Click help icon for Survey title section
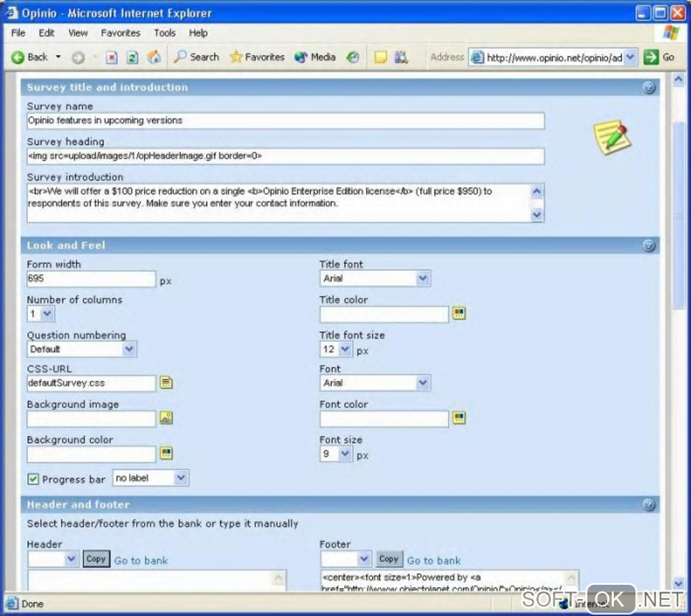Screen dimensions: 691x616 pyautogui.click(x=649, y=87)
